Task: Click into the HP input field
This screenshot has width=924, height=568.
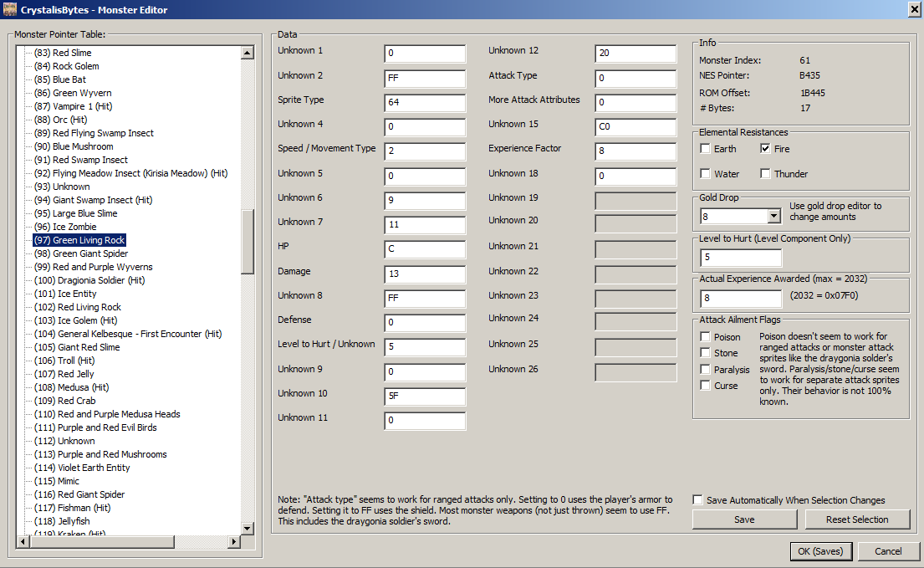Action: [x=425, y=249]
